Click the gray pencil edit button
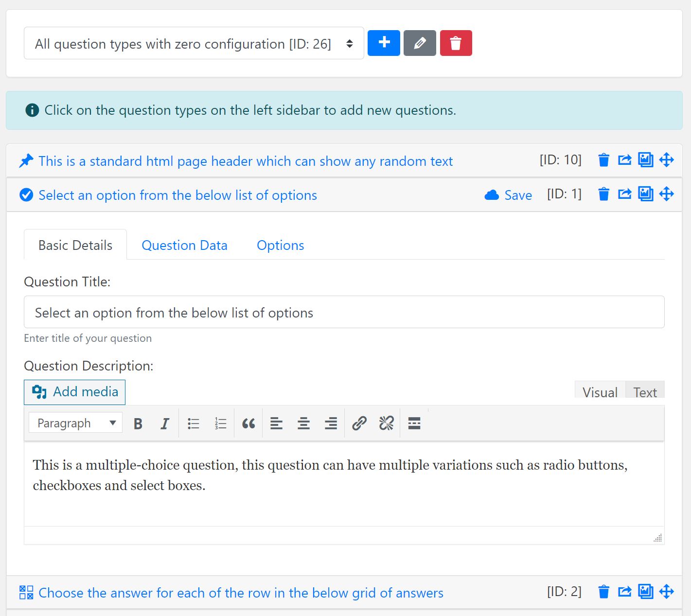The height and width of the screenshot is (616, 691). [420, 43]
